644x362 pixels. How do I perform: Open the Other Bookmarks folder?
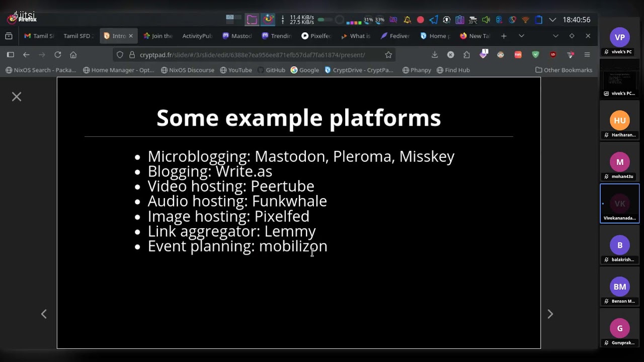click(x=563, y=70)
